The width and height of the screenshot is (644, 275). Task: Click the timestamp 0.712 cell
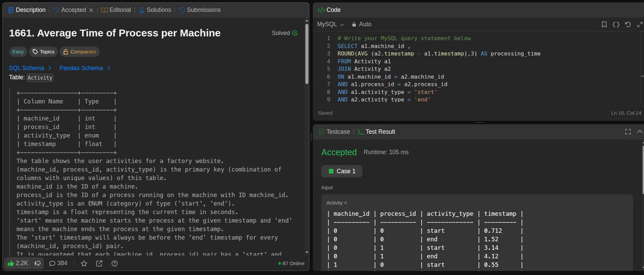click(493, 231)
